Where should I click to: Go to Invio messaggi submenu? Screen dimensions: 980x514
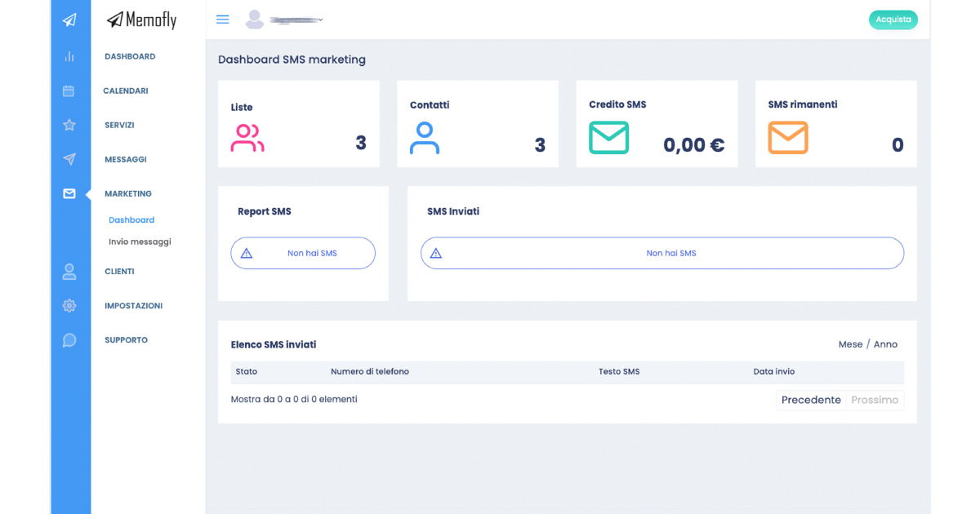140,241
